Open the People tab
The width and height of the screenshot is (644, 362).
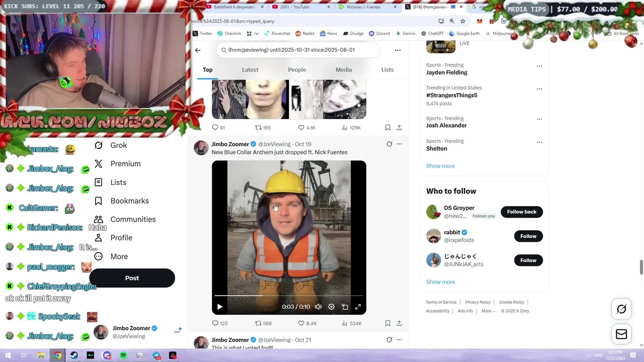[297, 70]
